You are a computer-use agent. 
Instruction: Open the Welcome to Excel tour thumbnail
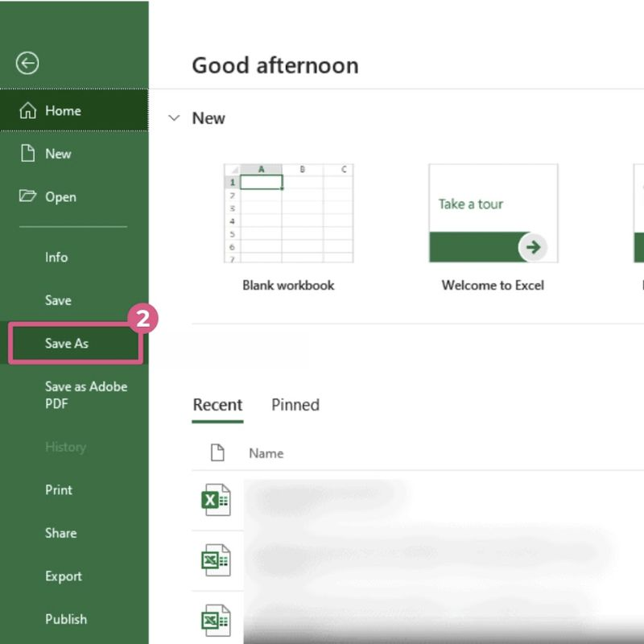[493, 213]
